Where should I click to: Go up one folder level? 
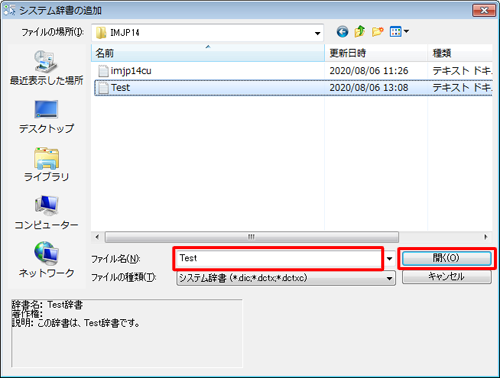(360, 32)
